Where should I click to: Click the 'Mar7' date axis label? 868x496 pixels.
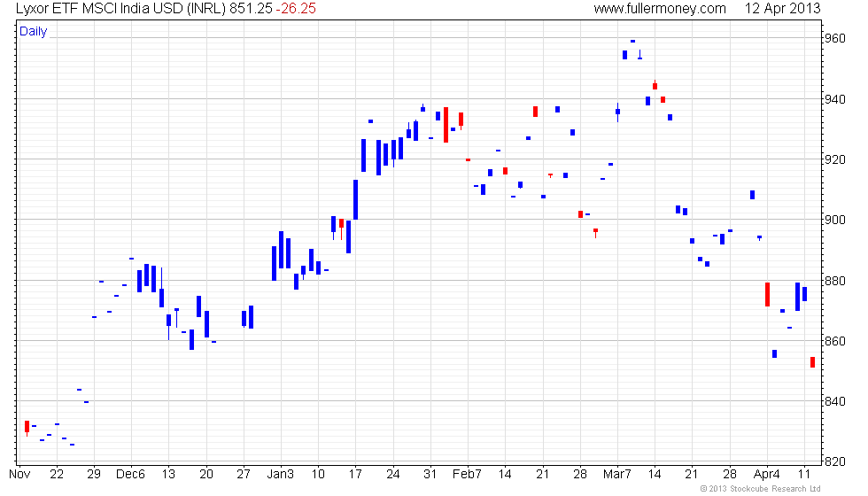click(x=617, y=475)
